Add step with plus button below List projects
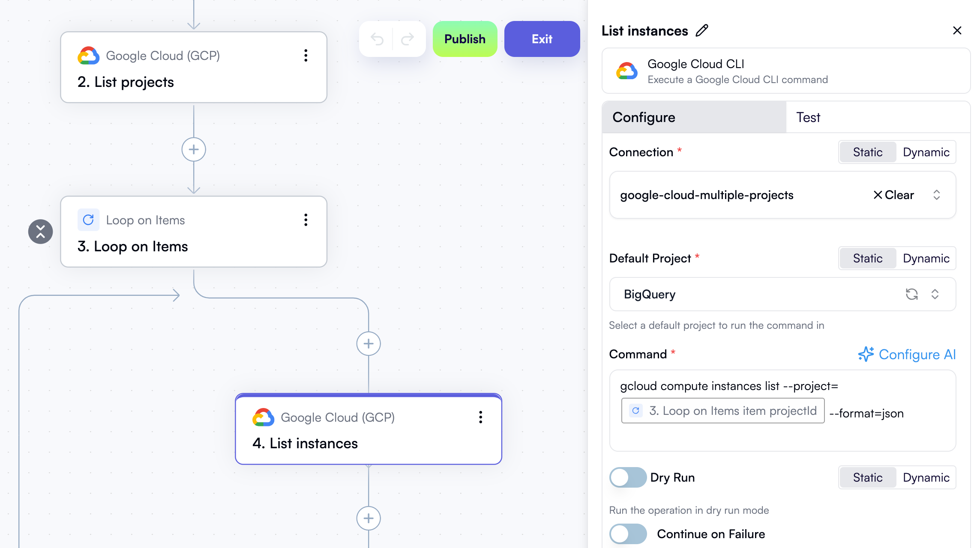980x548 pixels. tap(194, 149)
